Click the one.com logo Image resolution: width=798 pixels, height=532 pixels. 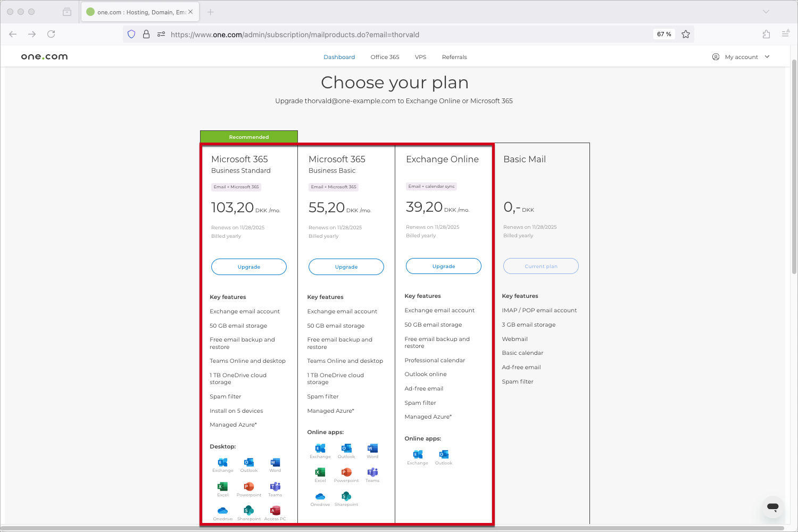[x=44, y=57]
